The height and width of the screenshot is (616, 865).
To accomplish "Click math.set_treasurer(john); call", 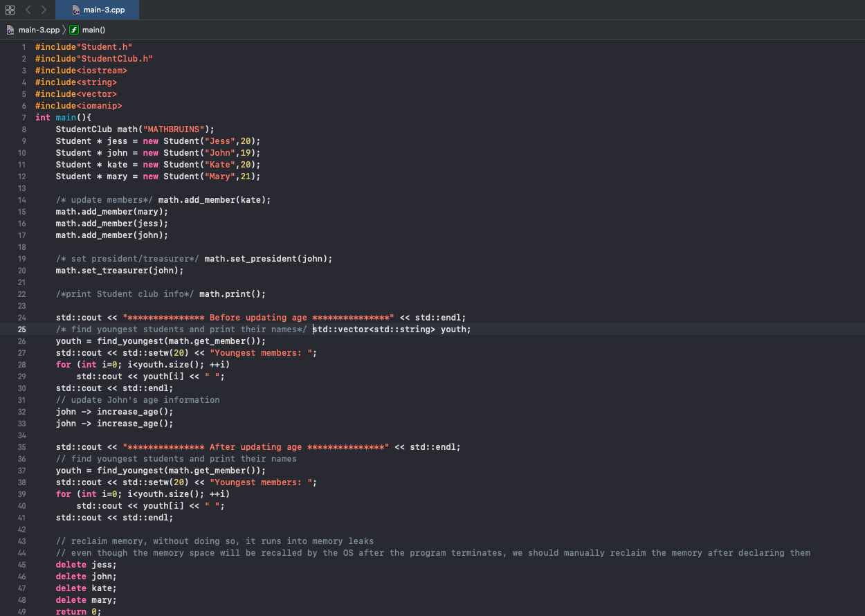I will click(120, 271).
